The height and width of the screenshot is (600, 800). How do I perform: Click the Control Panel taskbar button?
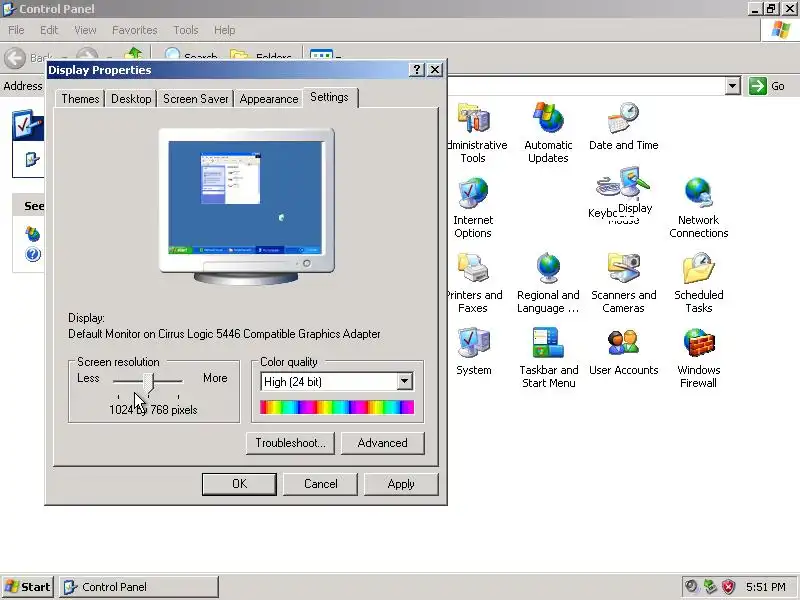click(x=139, y=587)
